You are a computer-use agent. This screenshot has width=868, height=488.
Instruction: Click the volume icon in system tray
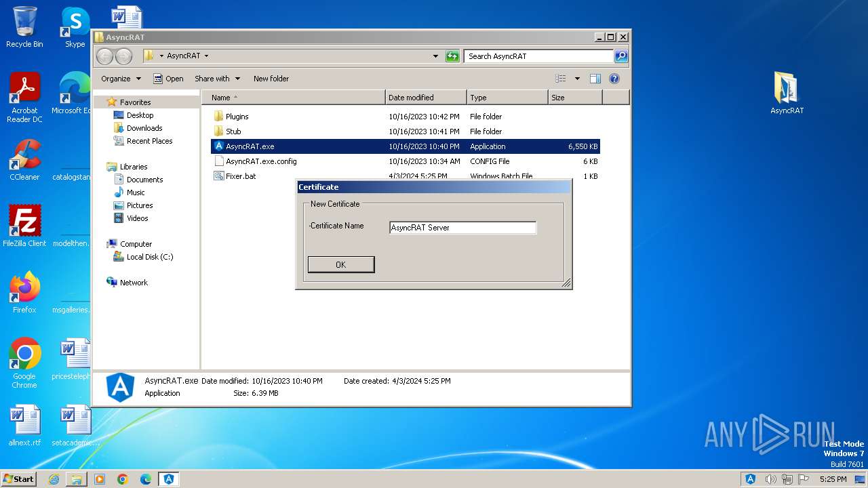click(771, 479)
